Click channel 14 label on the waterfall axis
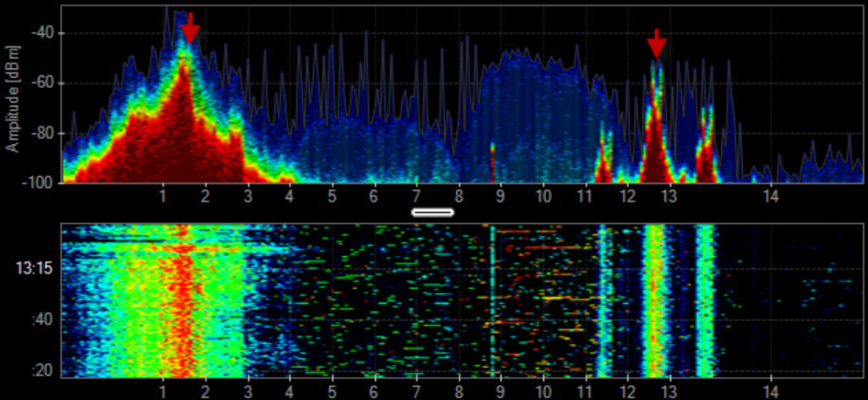The height and width of the screenshot is (400, 868). point(770,392)
